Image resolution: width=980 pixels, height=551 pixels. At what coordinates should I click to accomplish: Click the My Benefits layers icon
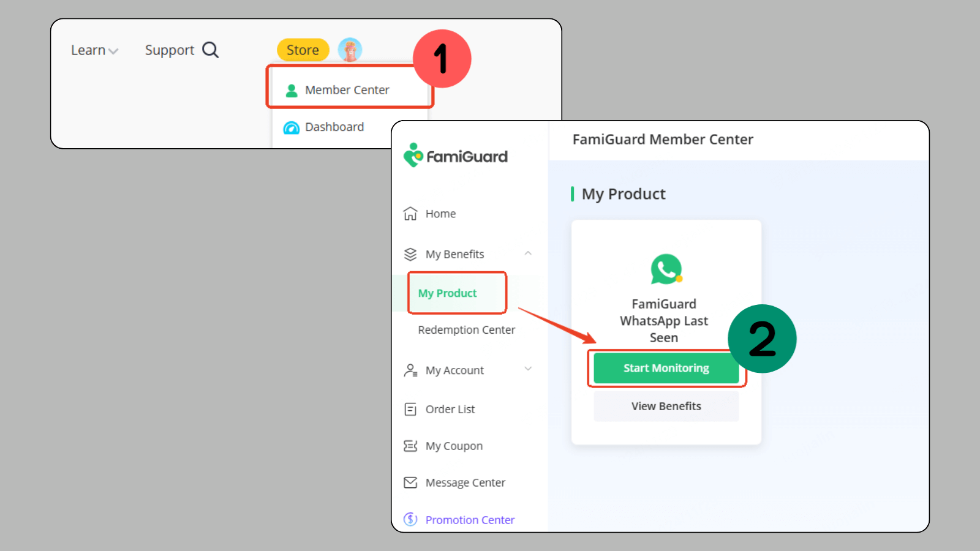410,254
